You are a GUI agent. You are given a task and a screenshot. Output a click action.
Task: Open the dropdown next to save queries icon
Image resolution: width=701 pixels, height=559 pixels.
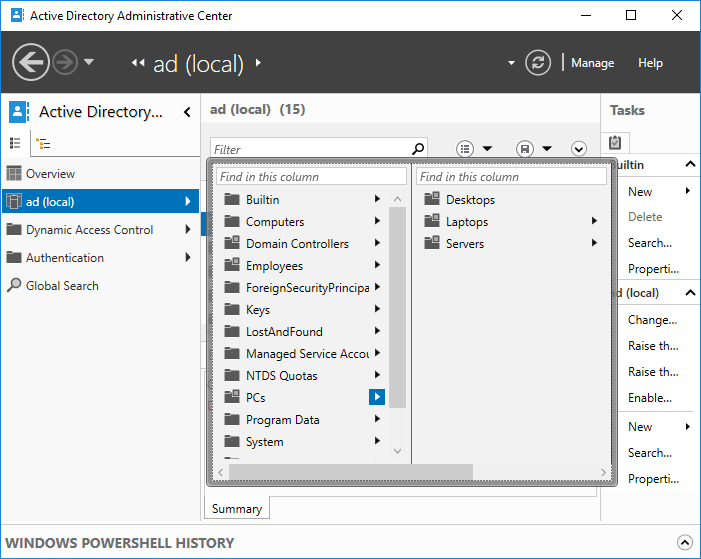547,148
